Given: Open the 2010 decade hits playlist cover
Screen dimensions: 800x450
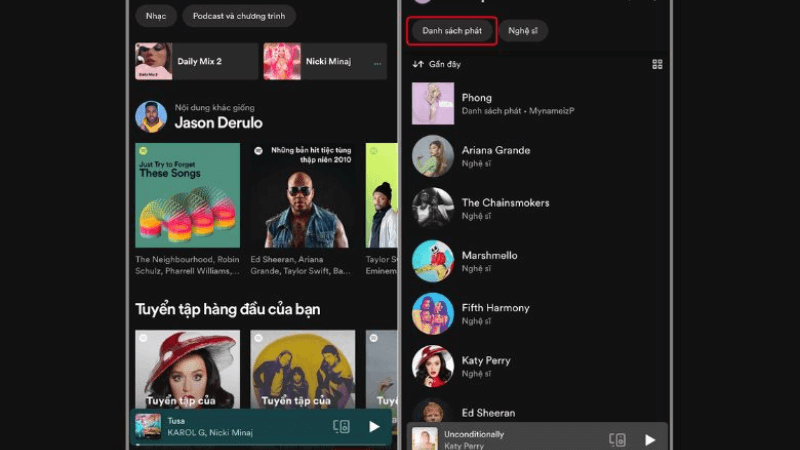Looking at the screenshot, I should click(302, 195).
